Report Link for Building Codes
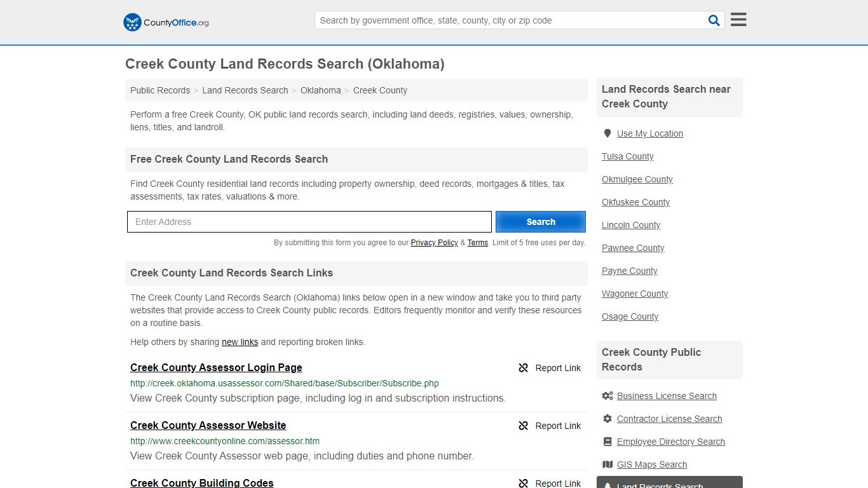This screenshot has width=868, height=488. (558, 484)
